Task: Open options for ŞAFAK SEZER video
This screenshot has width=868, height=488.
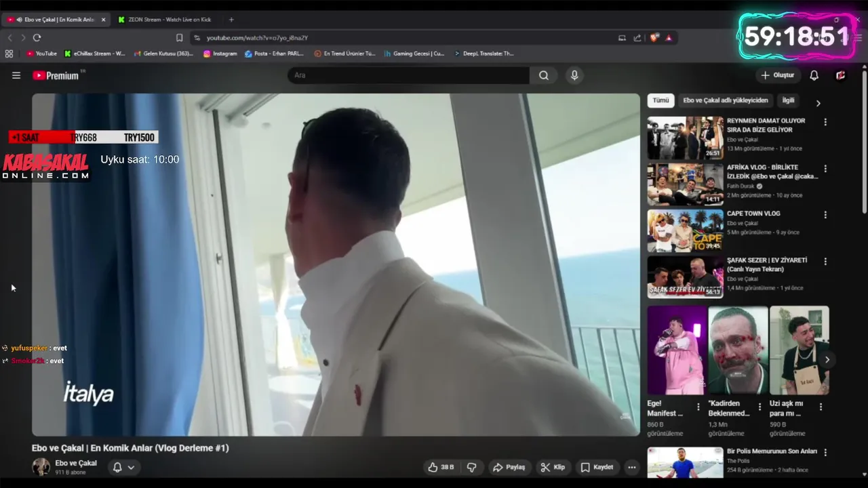Action: tap(825, 261)
